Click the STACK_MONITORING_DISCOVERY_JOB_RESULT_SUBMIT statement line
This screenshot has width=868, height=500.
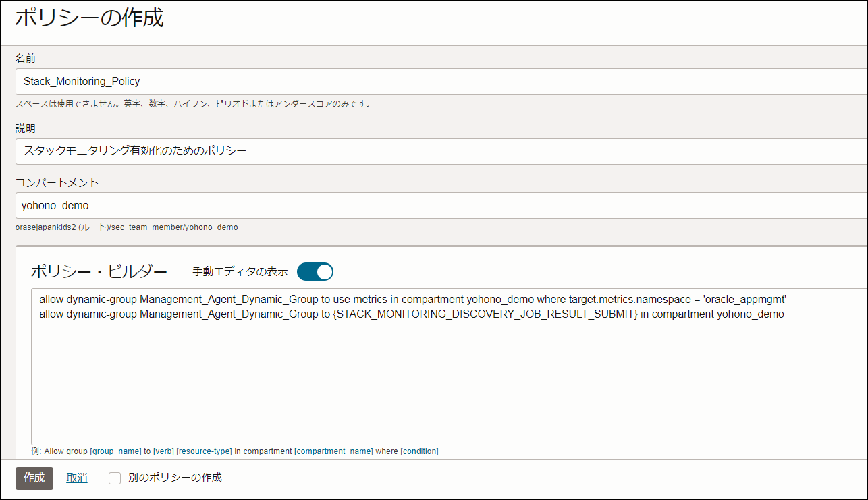(x=412, y=314)
